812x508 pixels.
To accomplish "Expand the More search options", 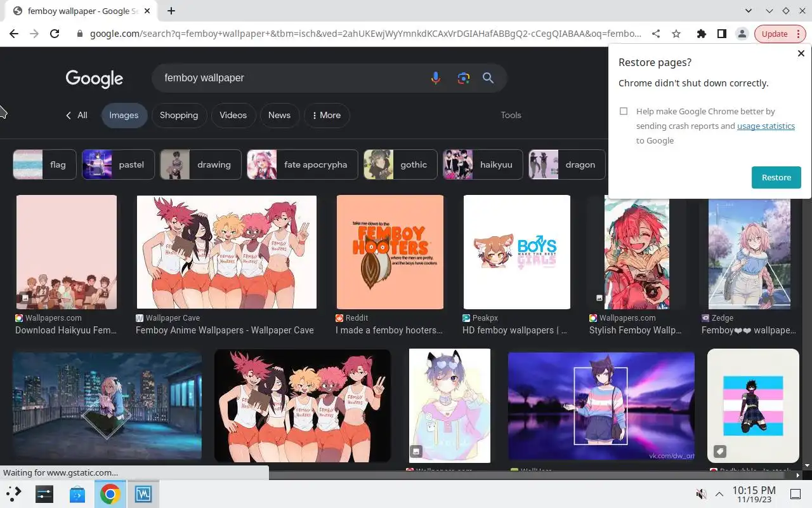I will tap(327, 115).
